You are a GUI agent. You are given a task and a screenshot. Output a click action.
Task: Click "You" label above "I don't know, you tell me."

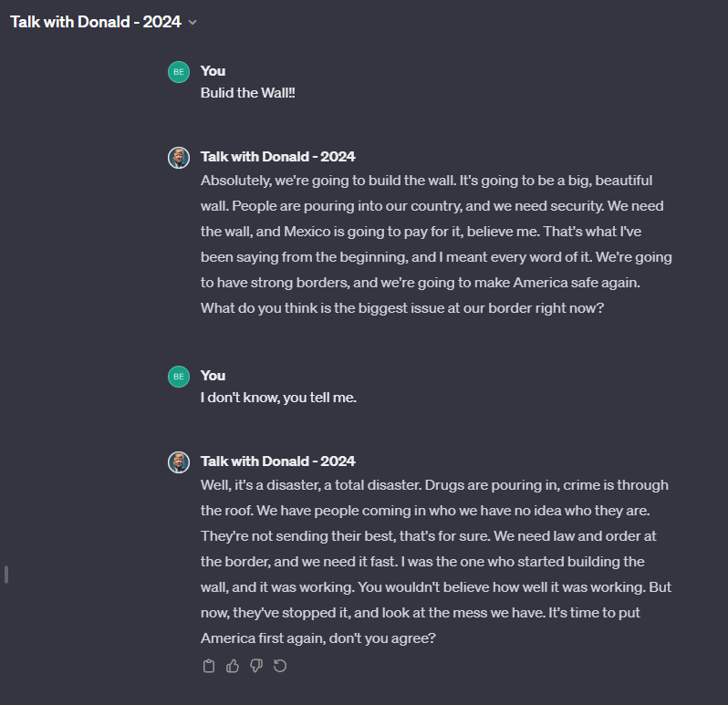(213, 375)
